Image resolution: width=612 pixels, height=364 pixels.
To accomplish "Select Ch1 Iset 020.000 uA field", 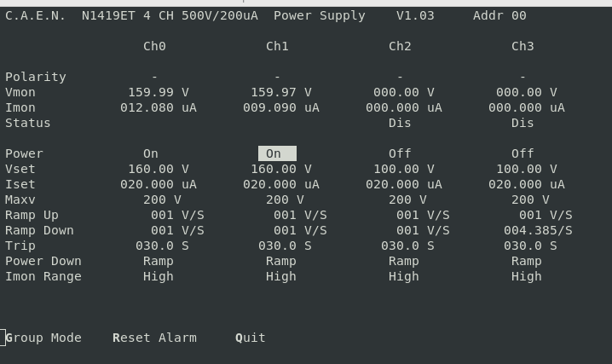I will 281,184.
